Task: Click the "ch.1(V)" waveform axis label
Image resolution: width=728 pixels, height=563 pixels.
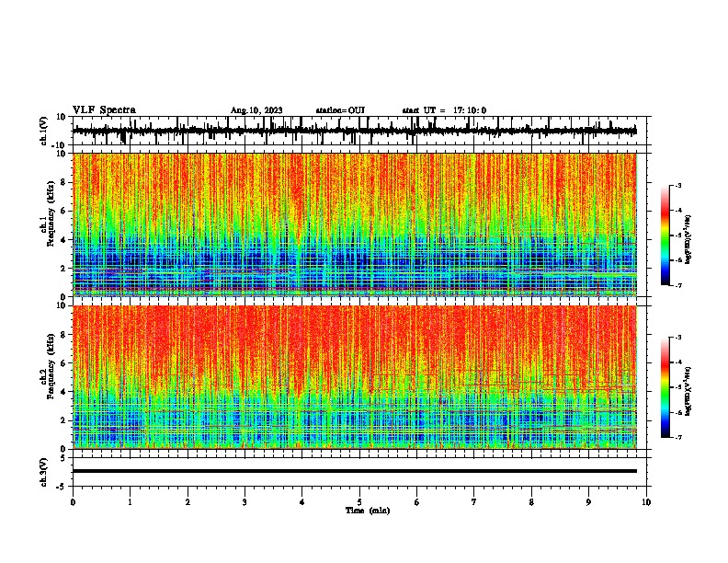Action: tap(44, 131)
